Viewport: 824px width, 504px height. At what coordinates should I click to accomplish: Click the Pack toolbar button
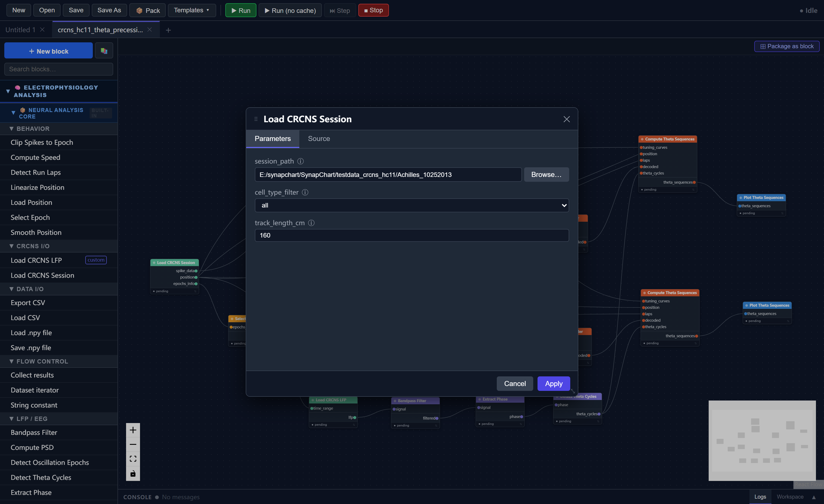[148, 10]
